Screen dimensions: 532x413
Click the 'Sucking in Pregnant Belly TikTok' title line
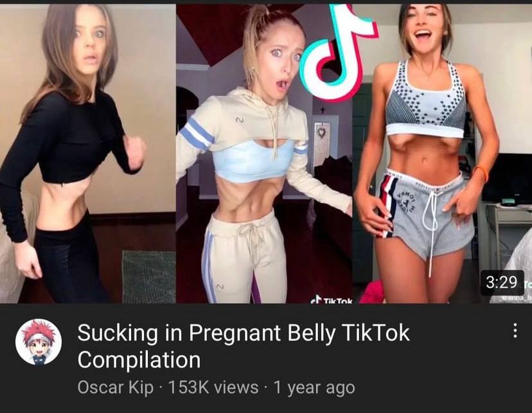click(x=244, y=333)
